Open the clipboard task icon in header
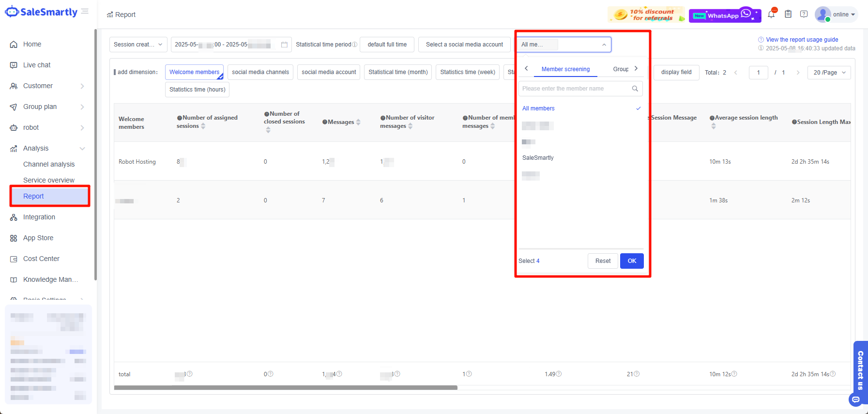The image size is (868, 414). [788, 15]
